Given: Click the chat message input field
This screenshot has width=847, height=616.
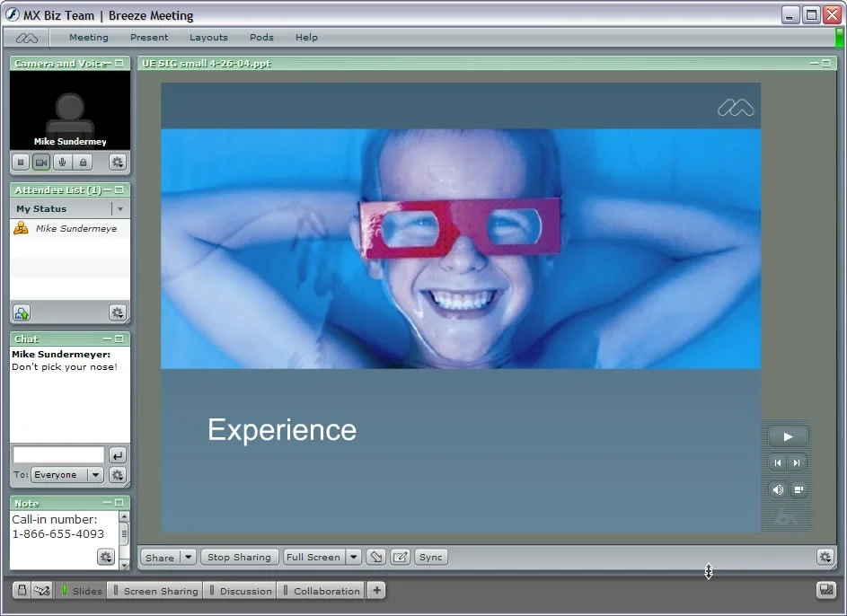Looking at the screenshot, I should tap(58, 455).
